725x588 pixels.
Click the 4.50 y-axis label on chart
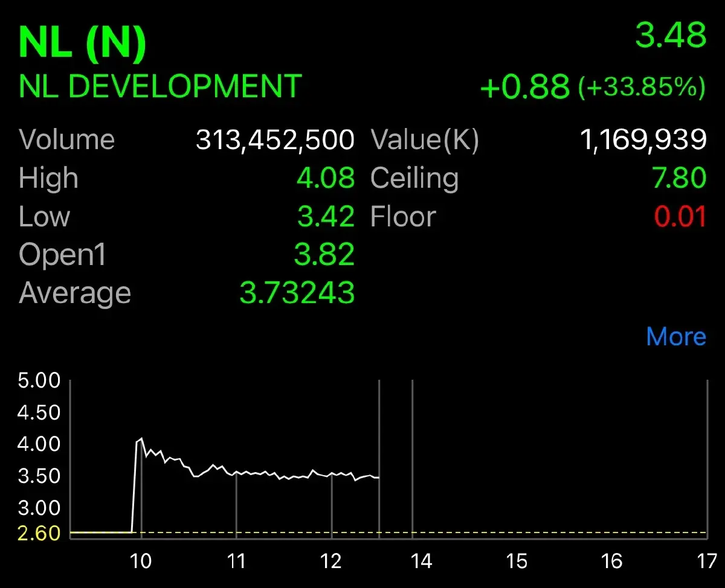pos(39,413)
